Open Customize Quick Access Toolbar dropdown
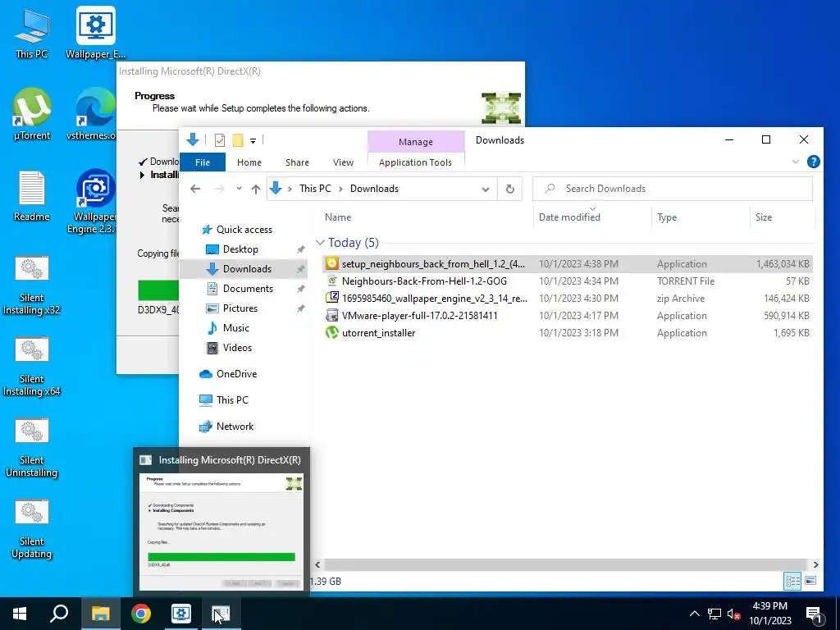 [x=253, y=141]
